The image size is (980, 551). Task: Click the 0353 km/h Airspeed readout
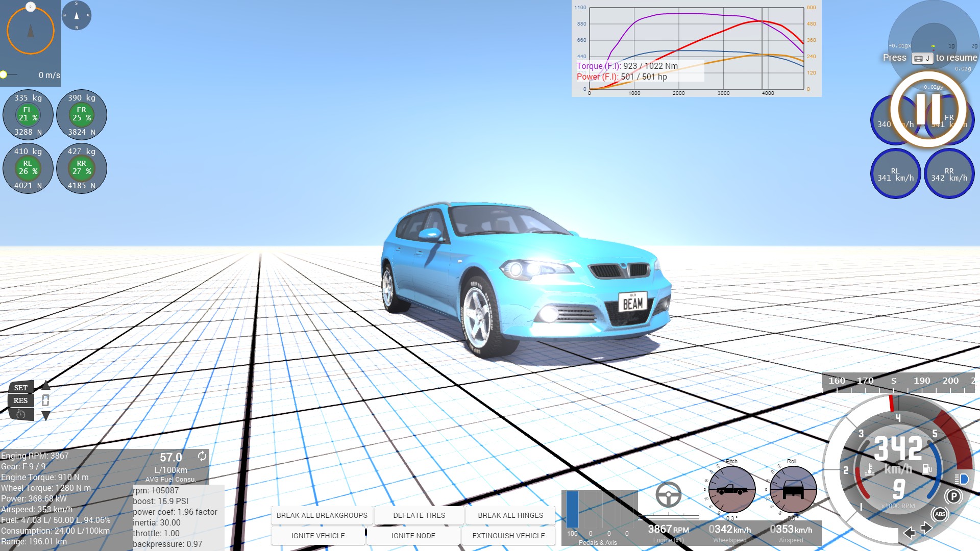pyautogui.click(x=791, y=530)
